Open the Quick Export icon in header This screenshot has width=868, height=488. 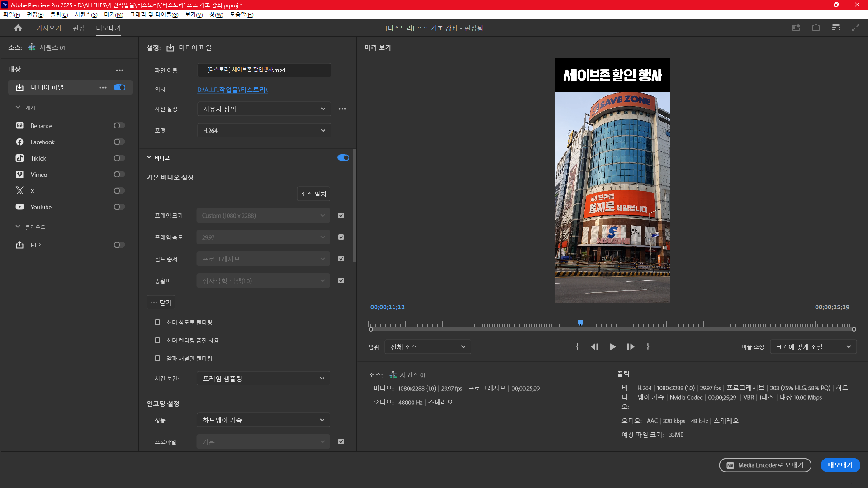(x=816, y=28)
